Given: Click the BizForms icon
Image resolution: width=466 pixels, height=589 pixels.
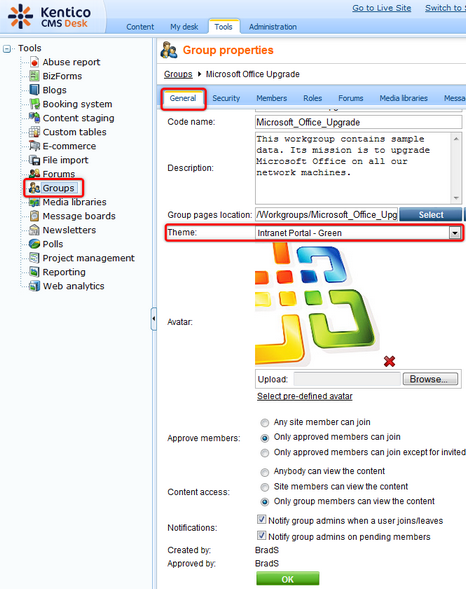Looking at the screenshot, I should point(34,76).
